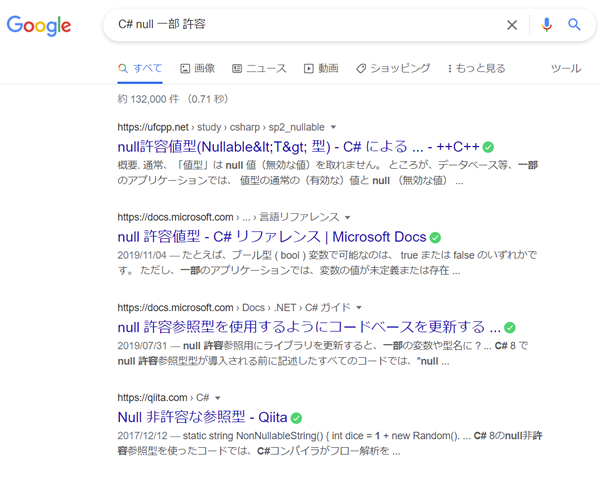
Task: Click the qiita.com › C# breadcrumb
Action: pyautogui.click(x=163, y=398)
